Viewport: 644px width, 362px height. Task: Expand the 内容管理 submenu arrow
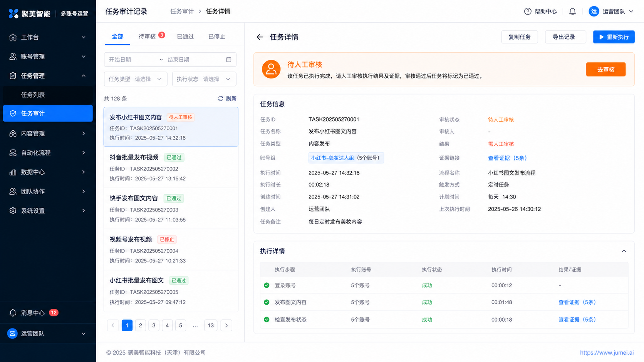click(x=84, y=133)
